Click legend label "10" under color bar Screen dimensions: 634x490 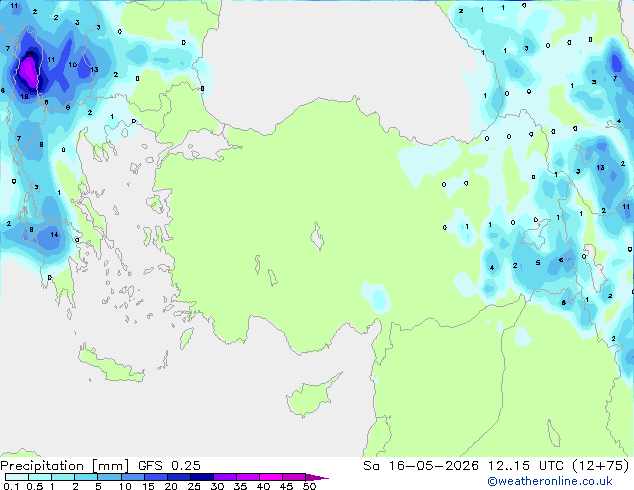tap(125, 486)
